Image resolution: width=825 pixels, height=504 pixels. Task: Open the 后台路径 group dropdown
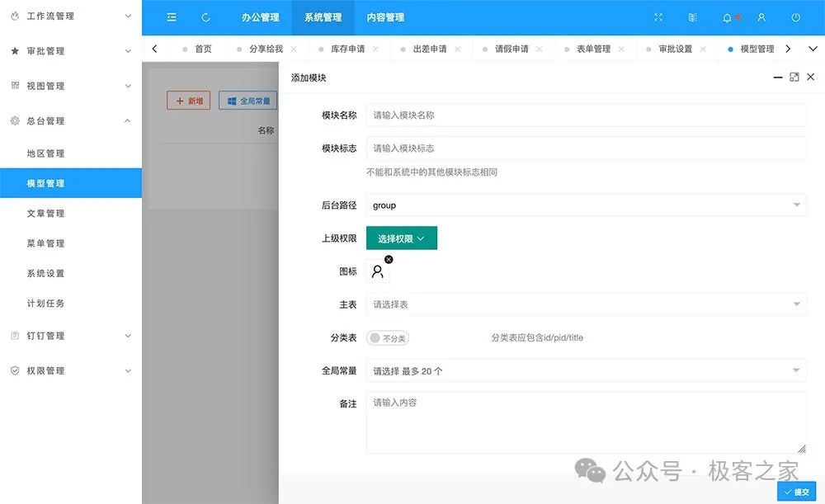(586, 205)
